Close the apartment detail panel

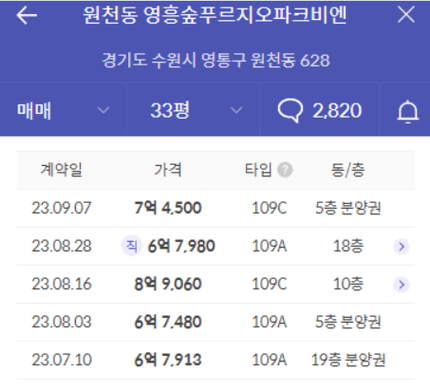(x=406, y=15)
